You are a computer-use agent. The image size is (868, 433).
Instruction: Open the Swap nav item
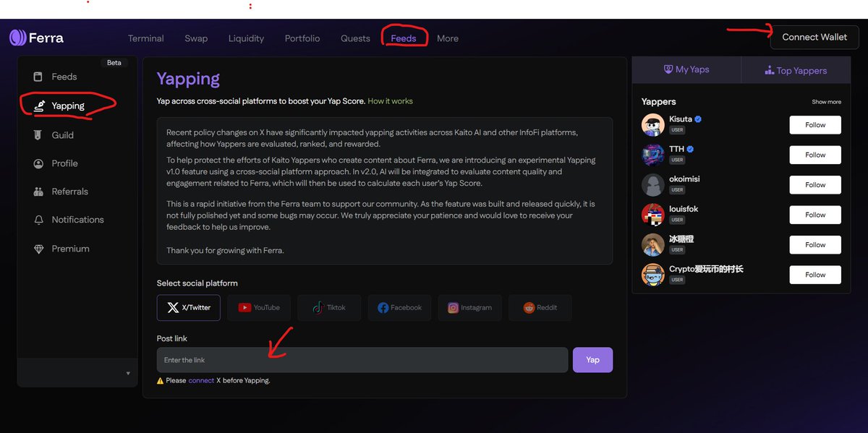click(196, 38)
